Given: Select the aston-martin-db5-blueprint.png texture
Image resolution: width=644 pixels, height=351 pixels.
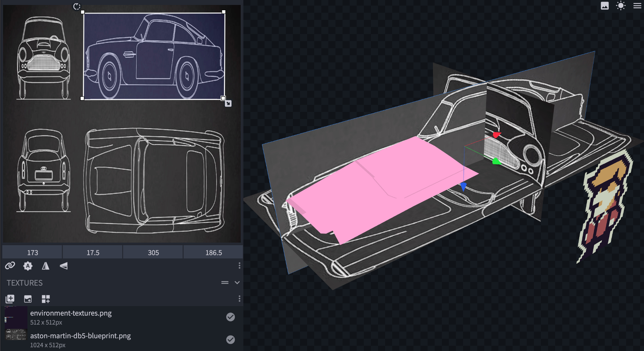Looking at the screenshot, I should (80, 336).
